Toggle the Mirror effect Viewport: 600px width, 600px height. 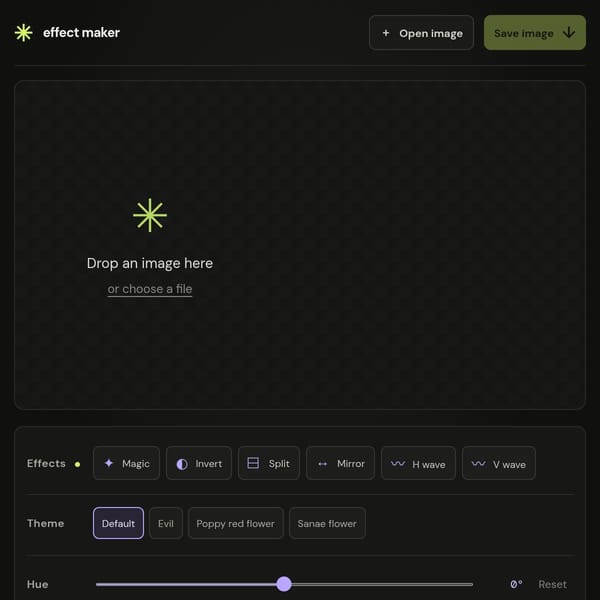pos(340,463)
